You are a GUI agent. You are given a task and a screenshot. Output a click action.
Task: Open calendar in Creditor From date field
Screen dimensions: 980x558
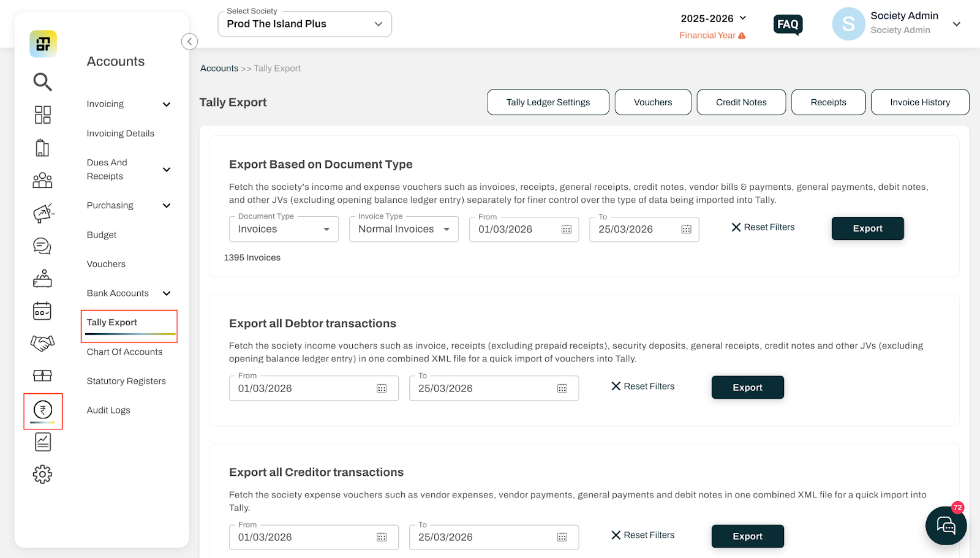click(x=382, y=537)
